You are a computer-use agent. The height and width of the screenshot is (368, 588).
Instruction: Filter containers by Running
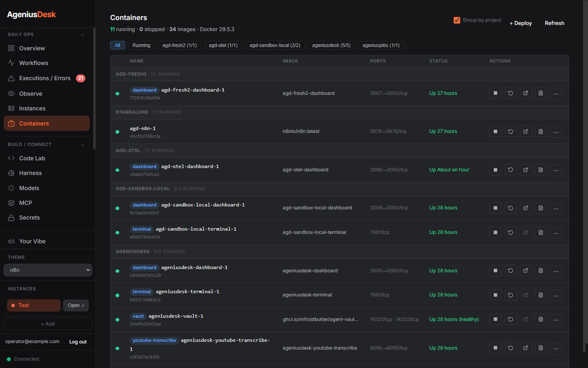click(x=141, y=45)
